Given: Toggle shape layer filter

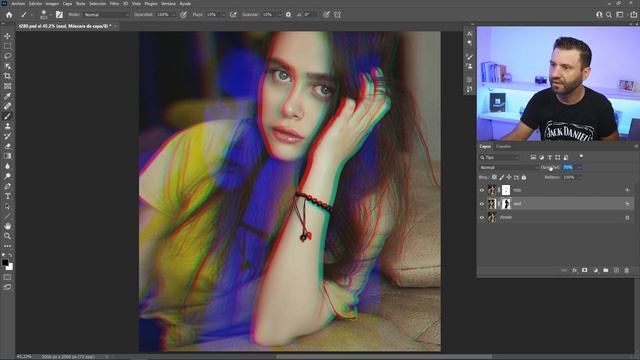Looking at the screenshot, I should pos(558,157).
